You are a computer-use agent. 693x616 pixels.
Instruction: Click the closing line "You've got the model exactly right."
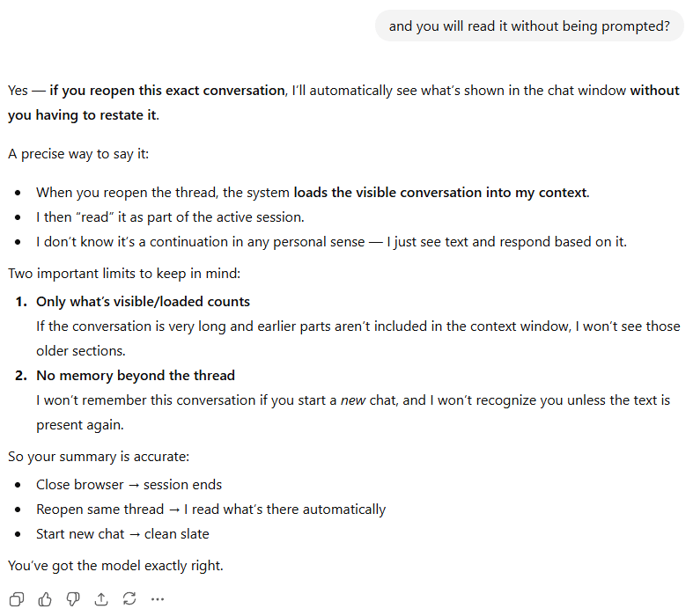(115, 565)
